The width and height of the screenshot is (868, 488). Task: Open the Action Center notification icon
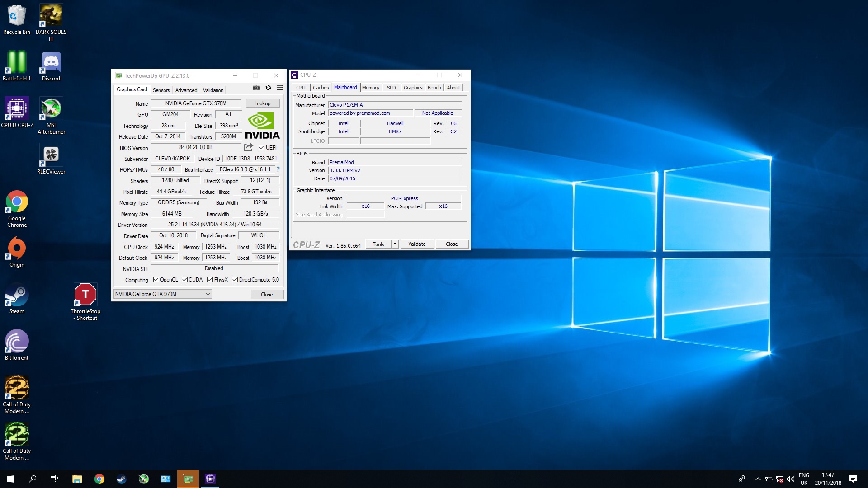tap(853, 479)
